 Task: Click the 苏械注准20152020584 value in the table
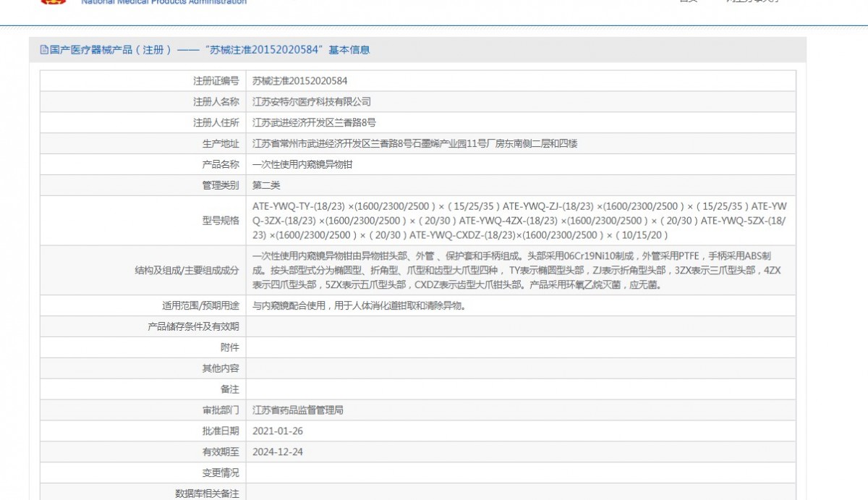pyautogui.click(x=299, y=81)
